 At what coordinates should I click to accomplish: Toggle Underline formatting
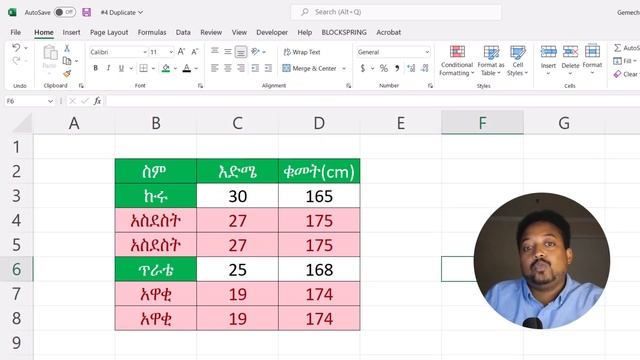point(121,68)
